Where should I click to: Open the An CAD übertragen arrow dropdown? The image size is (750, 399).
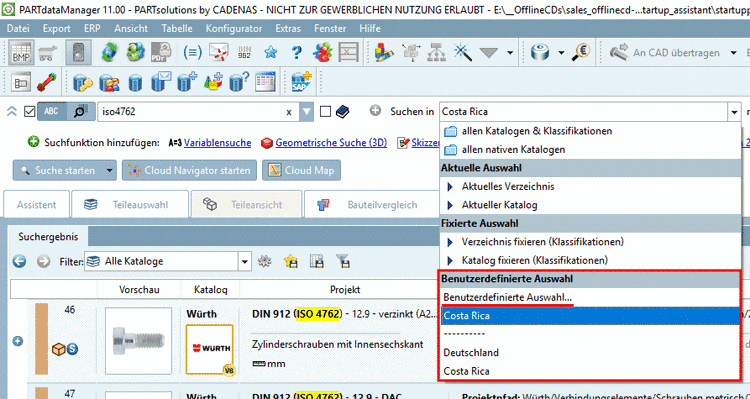coord(735,53)
